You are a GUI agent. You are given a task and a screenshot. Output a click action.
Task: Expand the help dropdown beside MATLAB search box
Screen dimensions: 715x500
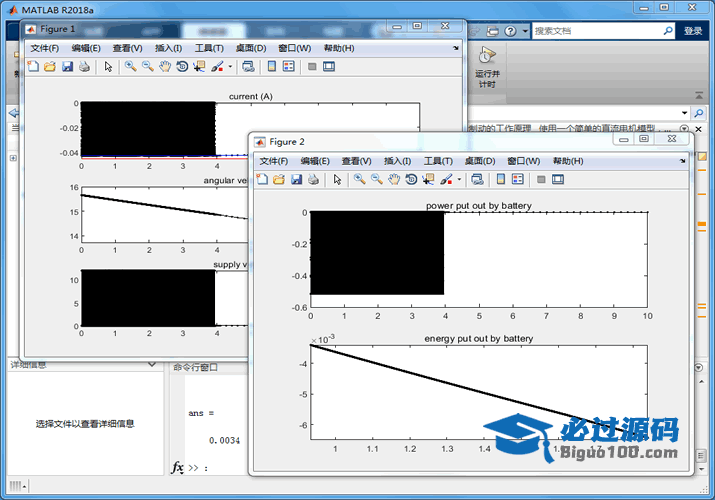(525, 31)
